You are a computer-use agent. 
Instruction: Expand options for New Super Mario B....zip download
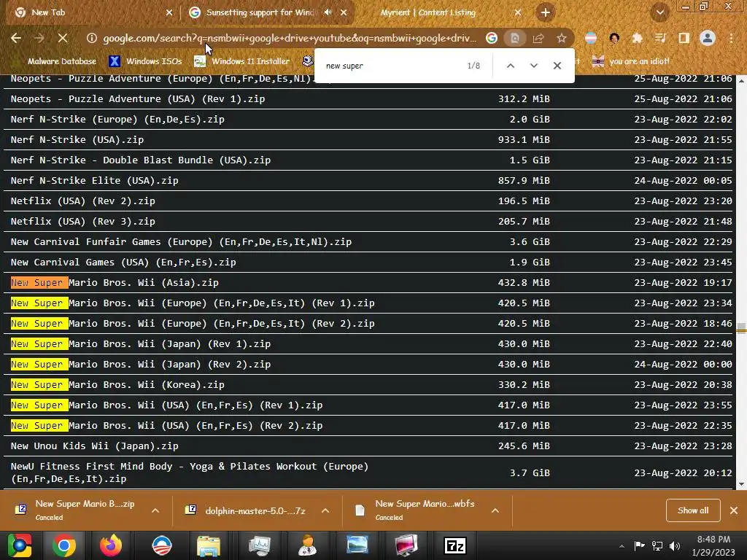coord(155,510)
